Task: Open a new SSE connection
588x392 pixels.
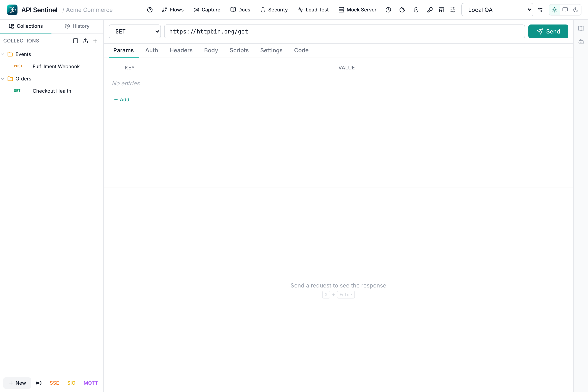Action: (54, 383)
